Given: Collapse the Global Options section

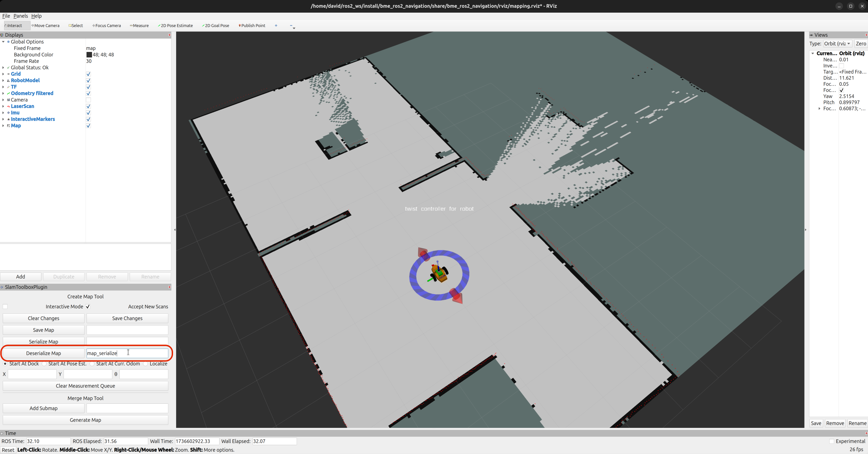Looking at the screenshot, I should 3,42.
